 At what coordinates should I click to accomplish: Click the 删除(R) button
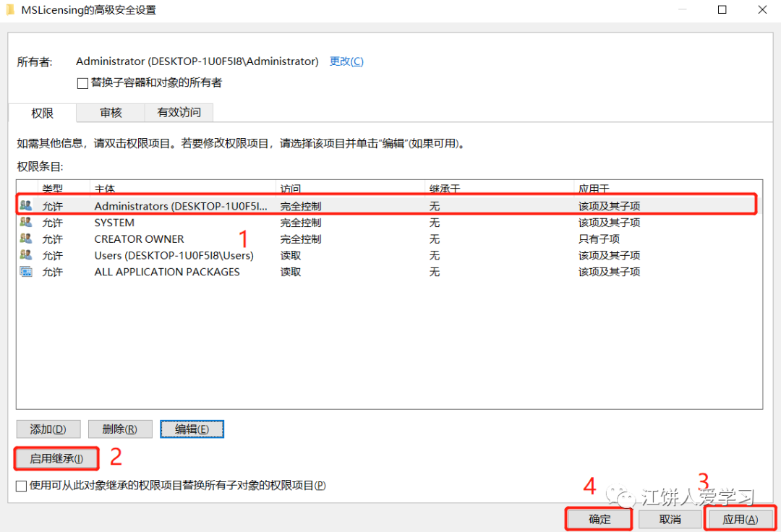point(120,429)
